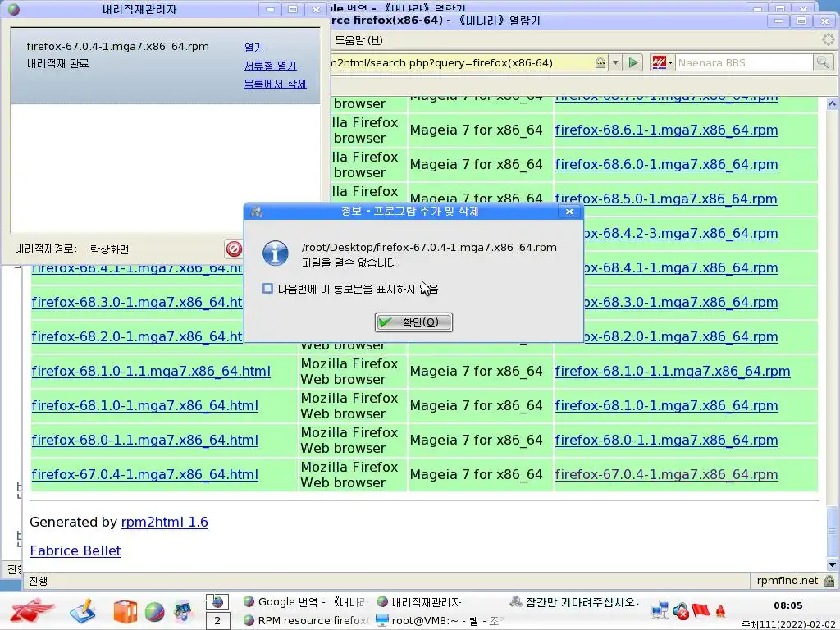Click the muted volume tray icon
This screenshot has height=630, width=840.
(x=681, y=610)
